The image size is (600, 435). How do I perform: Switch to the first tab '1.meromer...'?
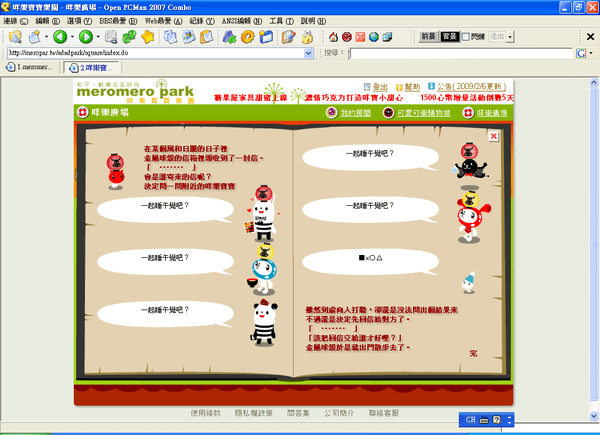pyautogui.click(x=30, y=67)
